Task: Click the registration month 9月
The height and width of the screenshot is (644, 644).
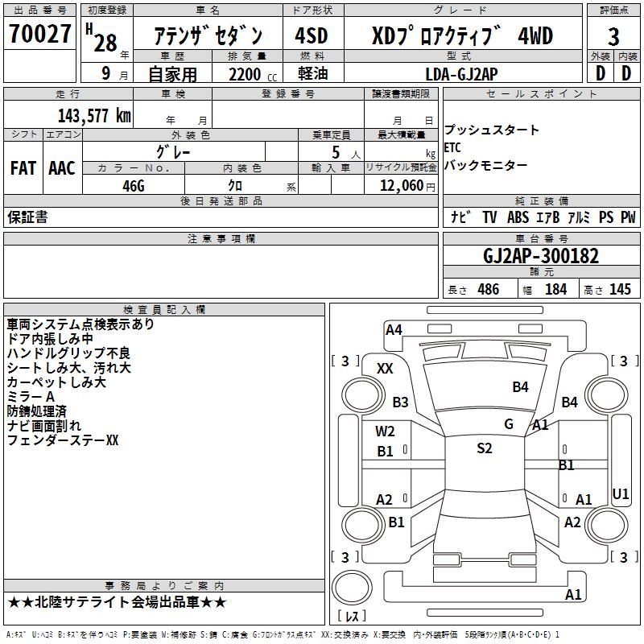Action: [115, 73]
